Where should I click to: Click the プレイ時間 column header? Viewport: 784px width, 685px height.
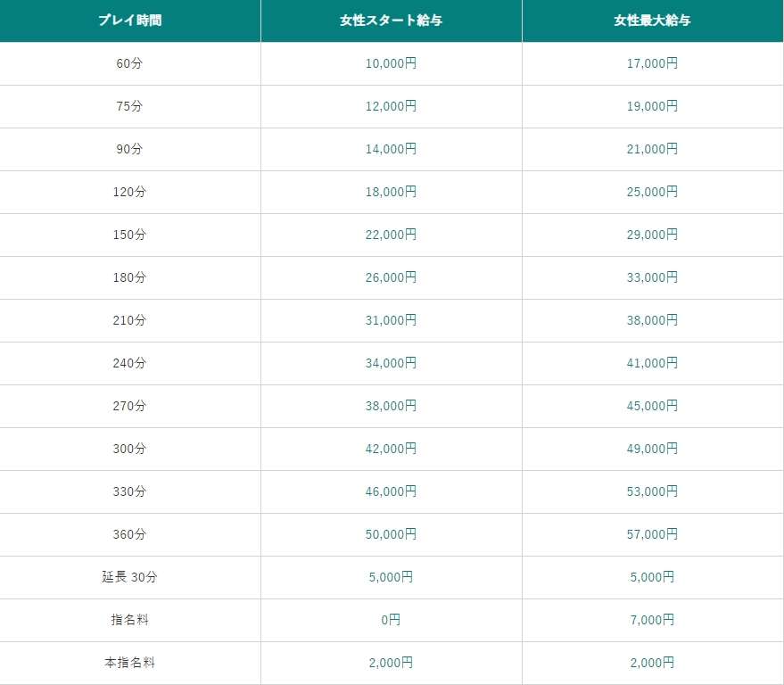point(130,21)
